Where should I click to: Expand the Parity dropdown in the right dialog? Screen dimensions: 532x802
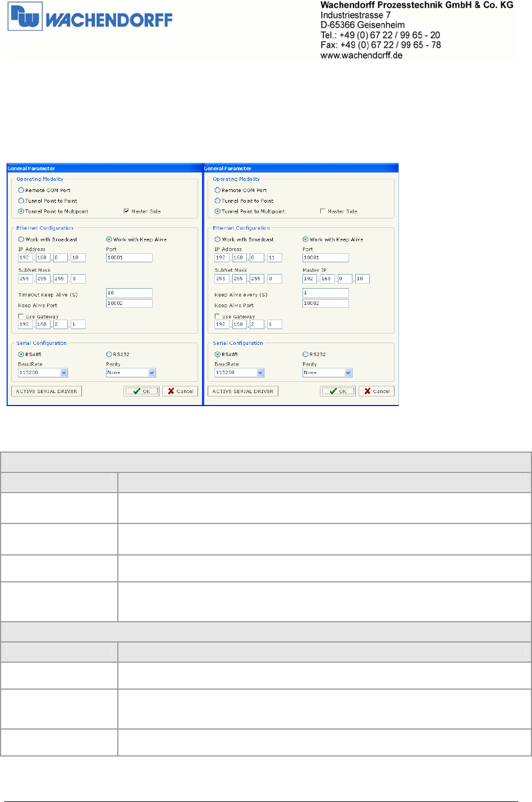point(348,373)
